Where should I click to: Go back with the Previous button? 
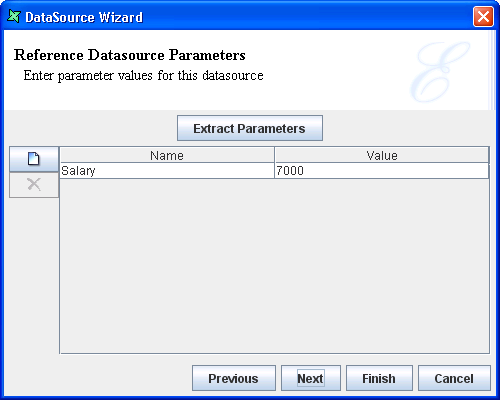[234, 378]
